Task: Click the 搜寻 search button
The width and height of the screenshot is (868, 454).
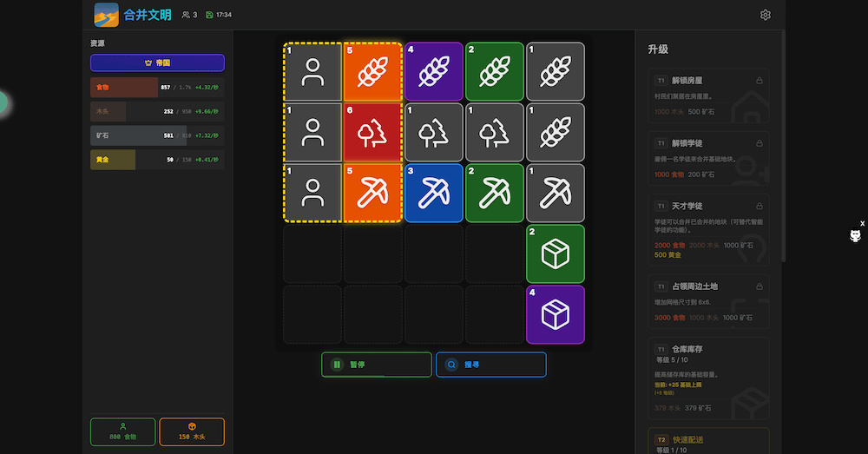Action: pyautogui.click(x=490, y=365)
